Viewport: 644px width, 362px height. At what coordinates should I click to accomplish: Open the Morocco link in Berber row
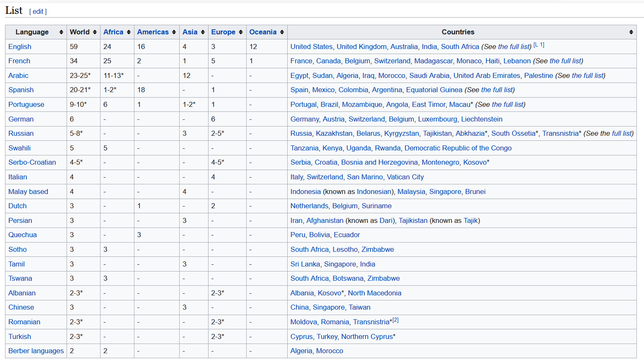[330, 351]
